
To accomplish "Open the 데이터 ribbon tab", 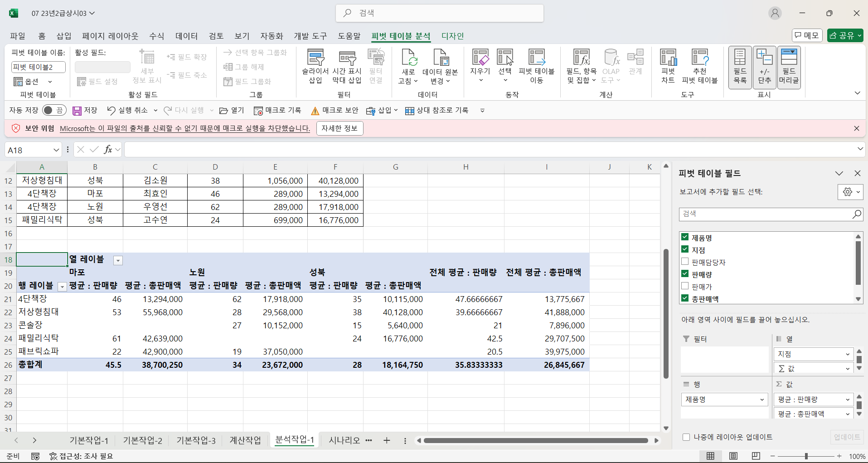I will [186, 36].
